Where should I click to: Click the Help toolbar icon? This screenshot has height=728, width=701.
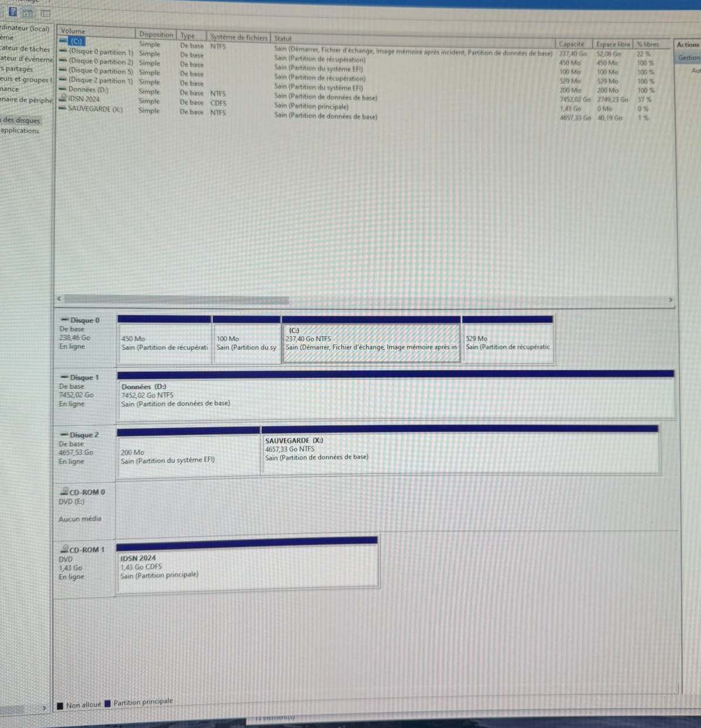12,12
